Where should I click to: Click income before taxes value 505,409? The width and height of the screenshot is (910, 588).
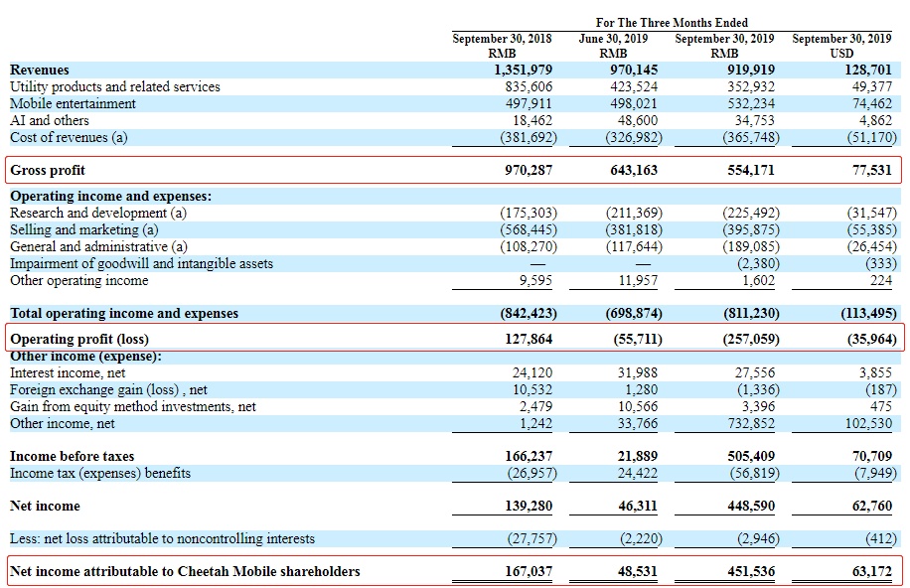click(x=751, y=456)
